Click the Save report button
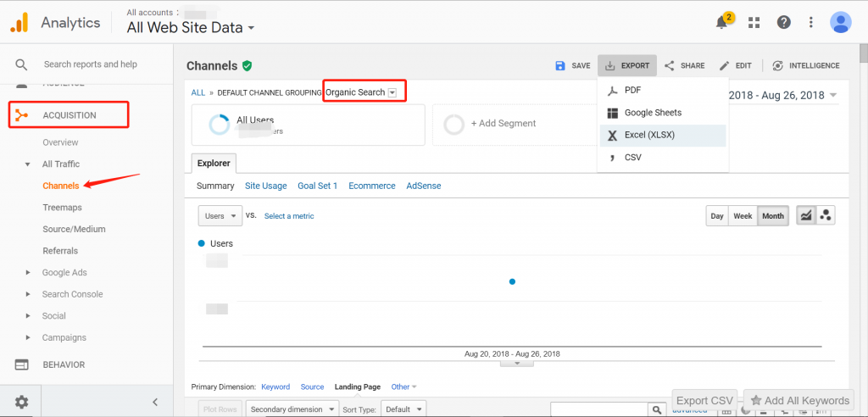 [x=573, y=65]
